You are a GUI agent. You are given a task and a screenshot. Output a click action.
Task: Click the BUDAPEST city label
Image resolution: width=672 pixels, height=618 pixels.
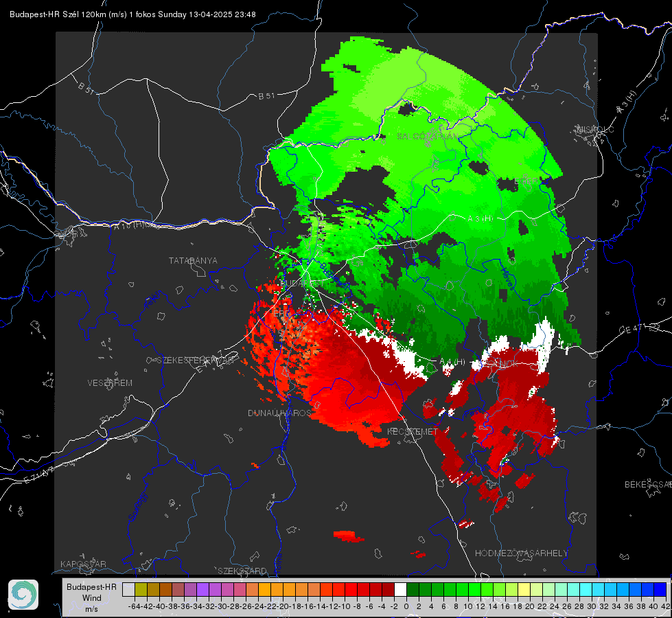pos(302,284)
